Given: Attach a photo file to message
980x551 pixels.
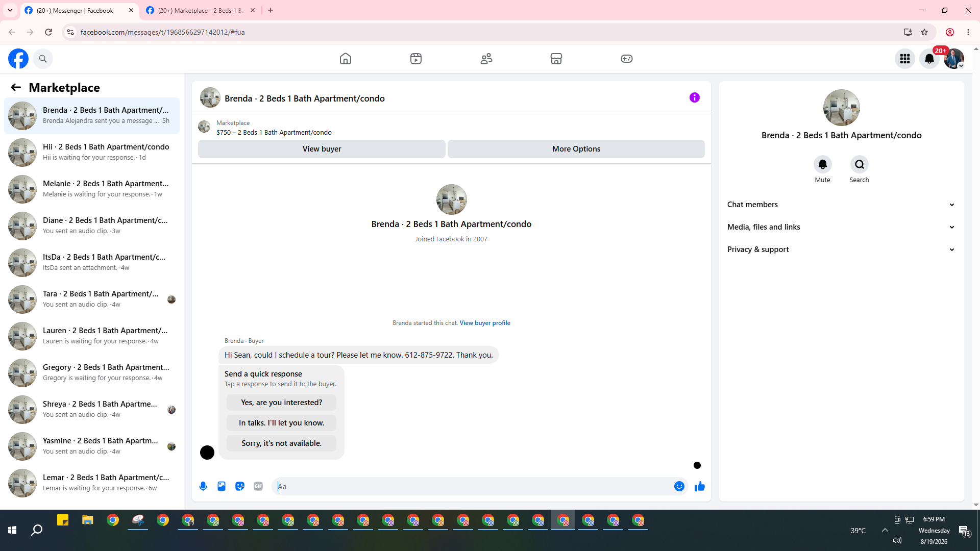Looking at the screenshot, I should (x=222, y=486).
